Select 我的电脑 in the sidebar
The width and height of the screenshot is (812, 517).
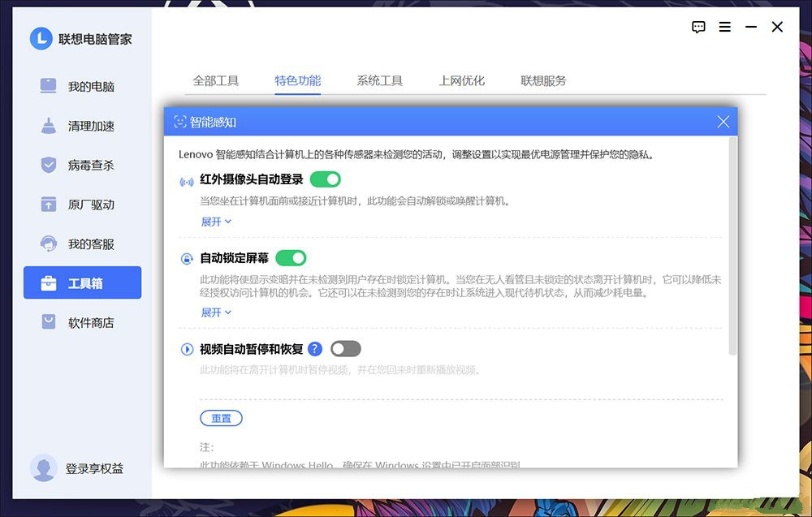82,86
